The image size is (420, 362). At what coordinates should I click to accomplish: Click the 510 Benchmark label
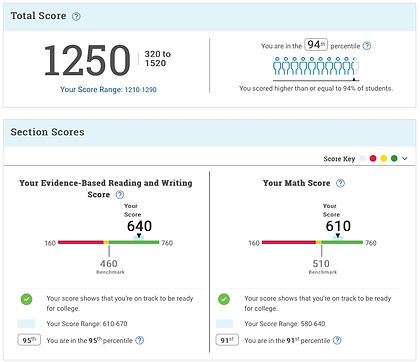click(322, 267)
